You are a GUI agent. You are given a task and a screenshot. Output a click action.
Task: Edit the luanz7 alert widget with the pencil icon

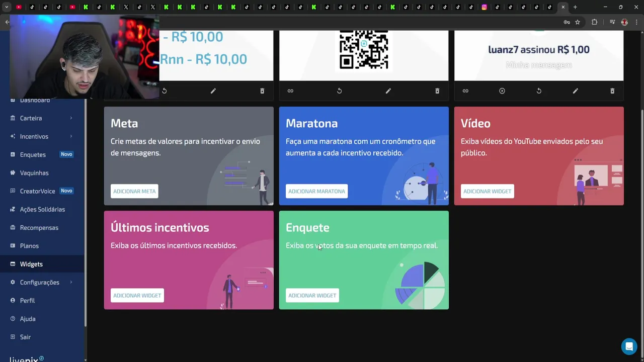[x=576, y=91]
